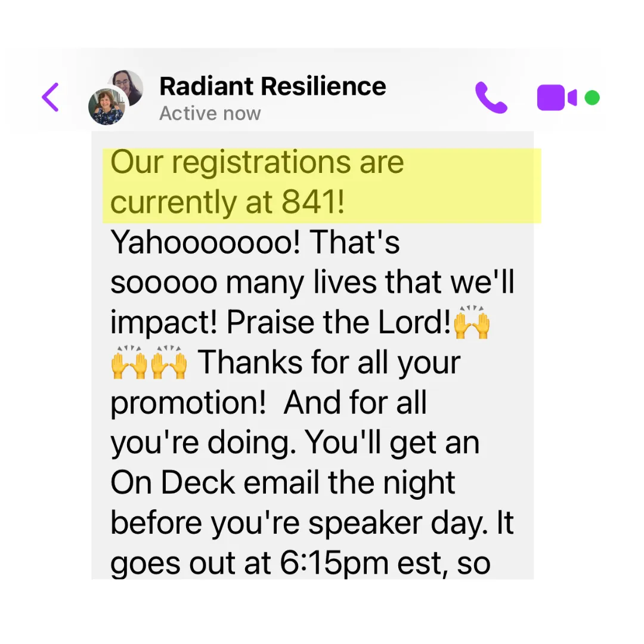The width and height of the screenshot is (644, 644).
Task: Click the second raised hands emoji before 'Thanks'
Action: coord(168,363)
